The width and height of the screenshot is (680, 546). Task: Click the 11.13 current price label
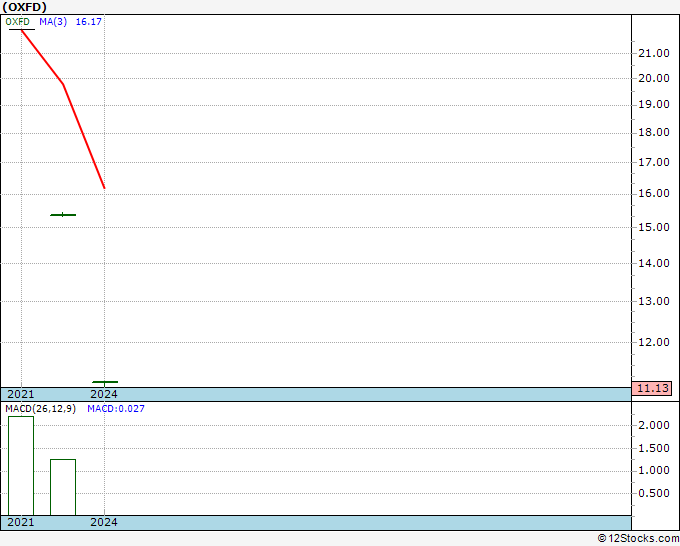click(x=652, y=388)
